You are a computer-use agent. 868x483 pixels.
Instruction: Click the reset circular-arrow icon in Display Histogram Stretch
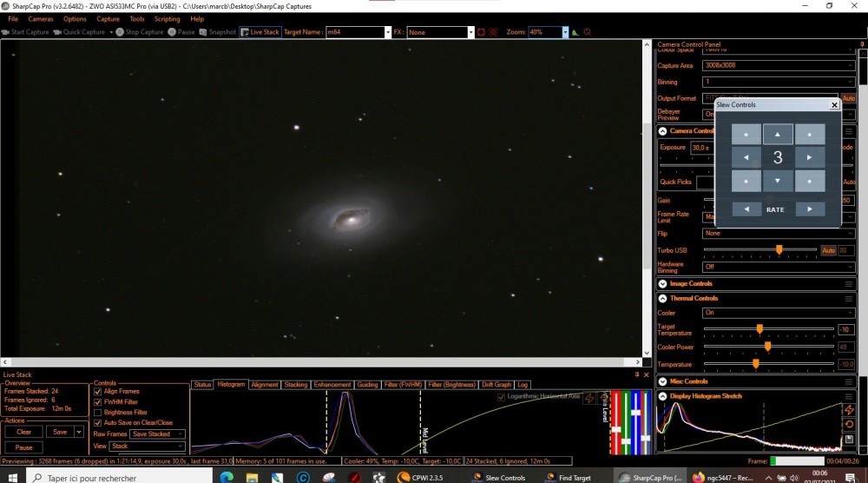(x=849, y=424)
